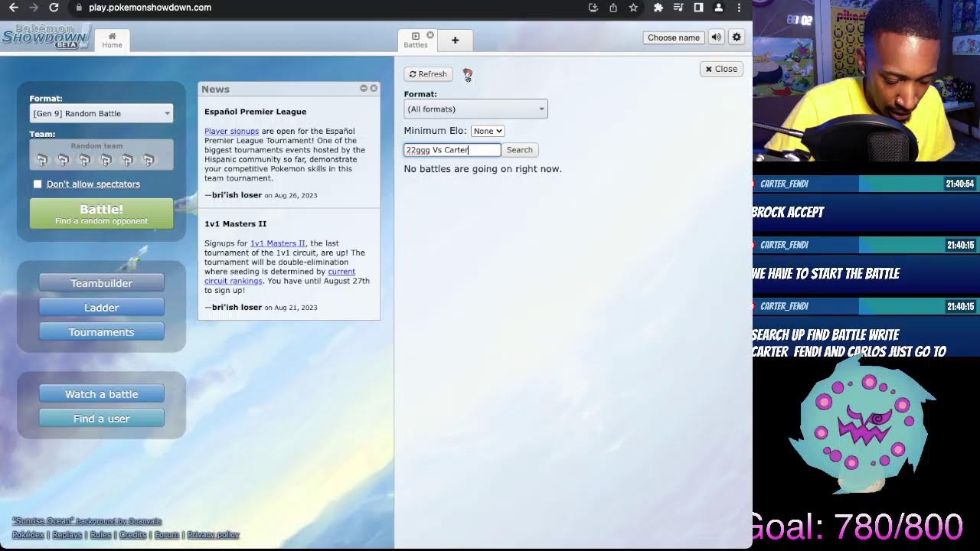980x551 pixels.
Task: Close the News panel
Action: [374, 89]
